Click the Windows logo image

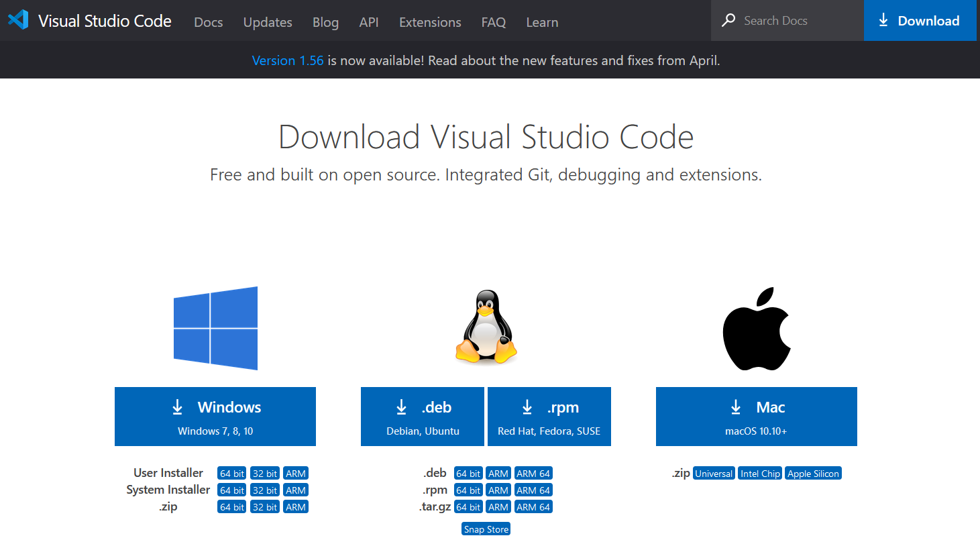point(215,328)
